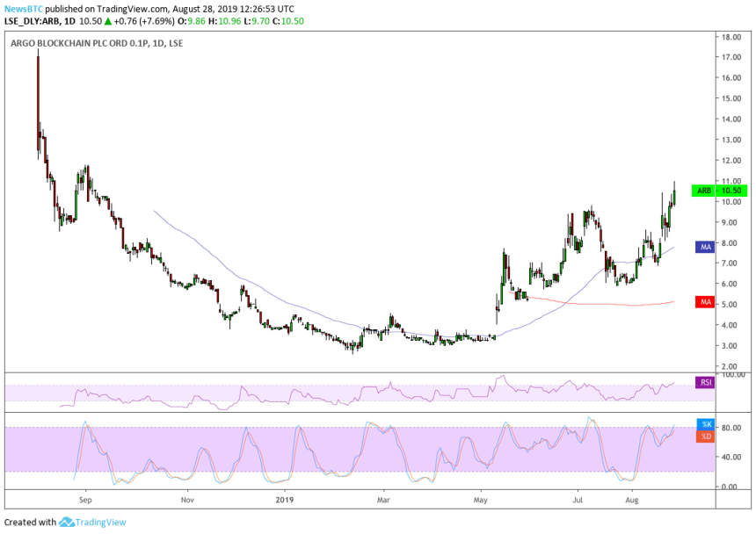The width and height of the screenshot is (756, 534).
Task: Click the 12.00 price axis label
Action: [x=731, y=161]
